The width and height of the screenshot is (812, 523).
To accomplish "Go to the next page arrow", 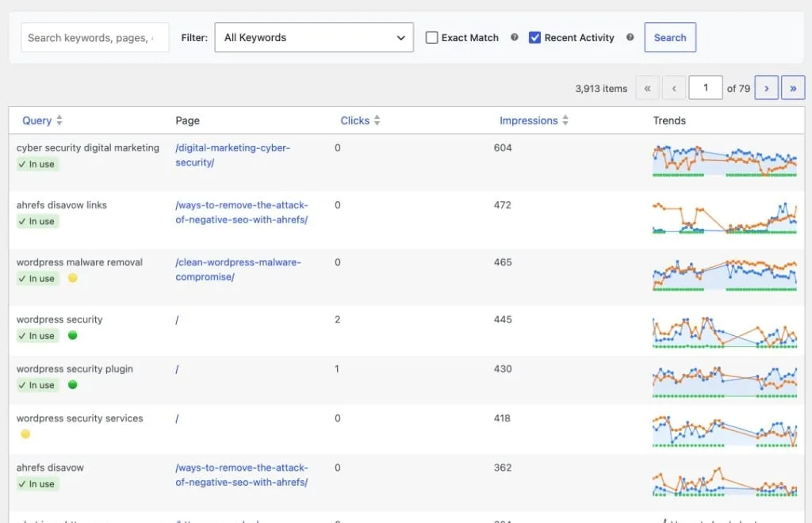I will pyautogui.click(x=767, y=88).
